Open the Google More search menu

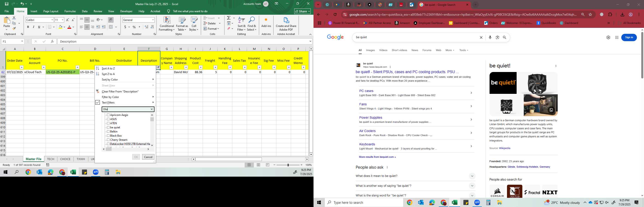click(450, 50)
